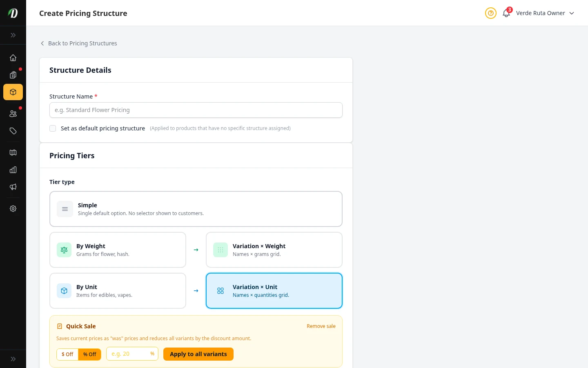The image size is (588, 368).
Task: Enable 'Set as default pricing structure' checkbox
Action: click(53, 128)
